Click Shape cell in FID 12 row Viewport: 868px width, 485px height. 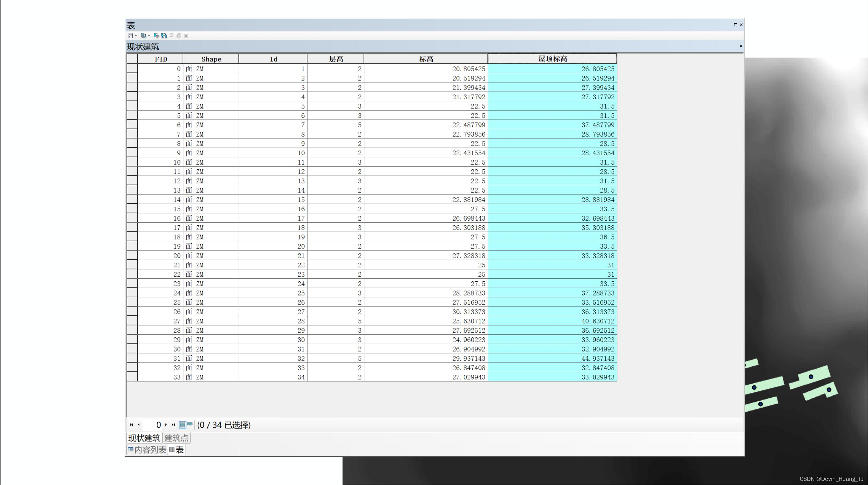coord(211,181)
